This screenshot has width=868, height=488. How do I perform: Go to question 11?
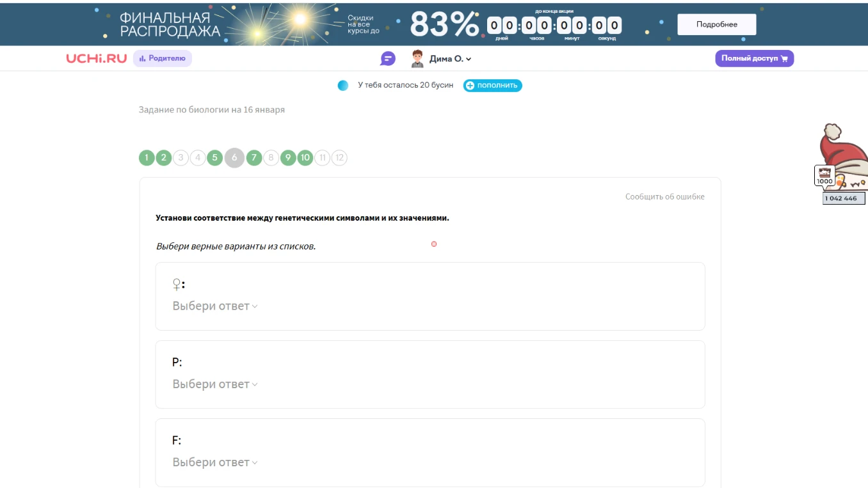(x=322, y=158)
